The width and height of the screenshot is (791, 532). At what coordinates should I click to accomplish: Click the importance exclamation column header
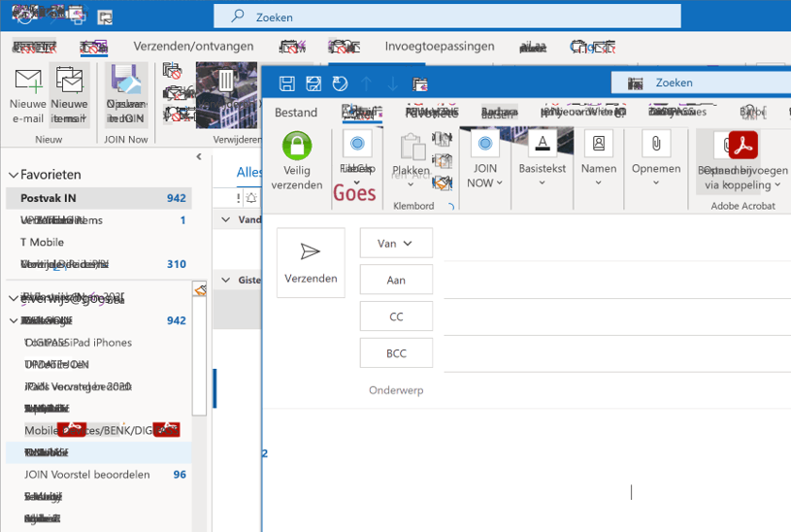(239, 198)
